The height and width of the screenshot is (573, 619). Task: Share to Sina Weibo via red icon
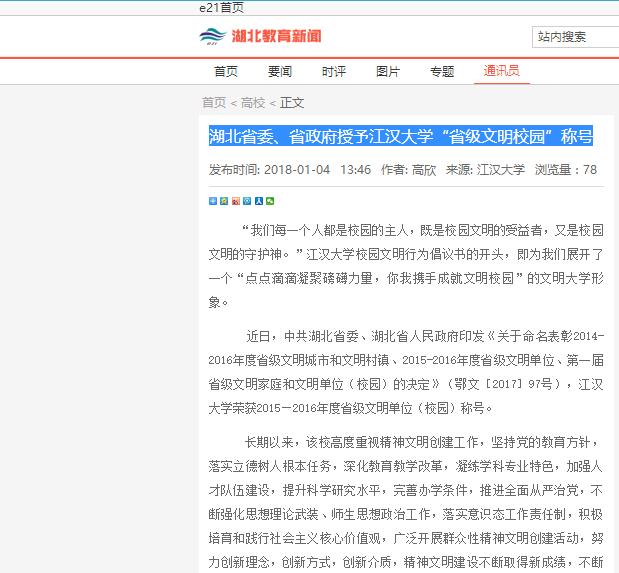pos(236,201)
